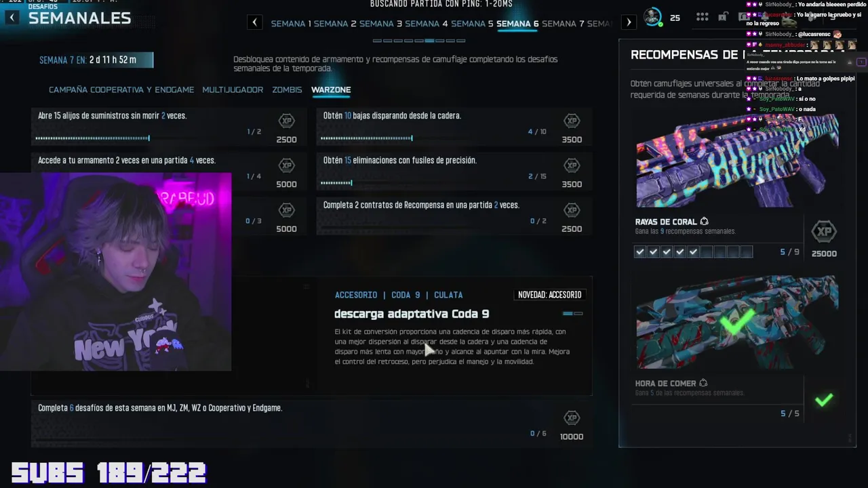868x488 pixels.
Task: Select the 'Obtén 10 bajas' hip-fire challenge
Action: pos(454,127)
